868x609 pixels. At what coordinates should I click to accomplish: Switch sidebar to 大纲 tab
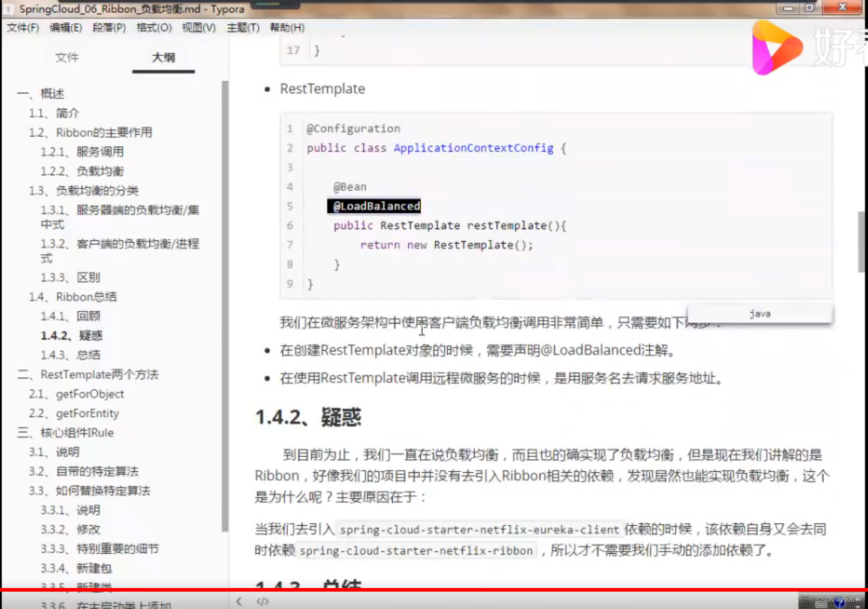point(163,58)
